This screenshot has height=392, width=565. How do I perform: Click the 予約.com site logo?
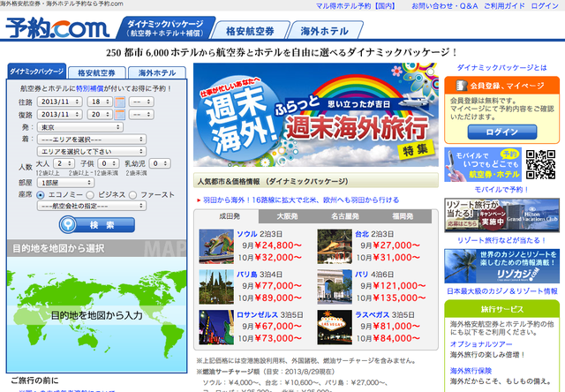(57, 27)
